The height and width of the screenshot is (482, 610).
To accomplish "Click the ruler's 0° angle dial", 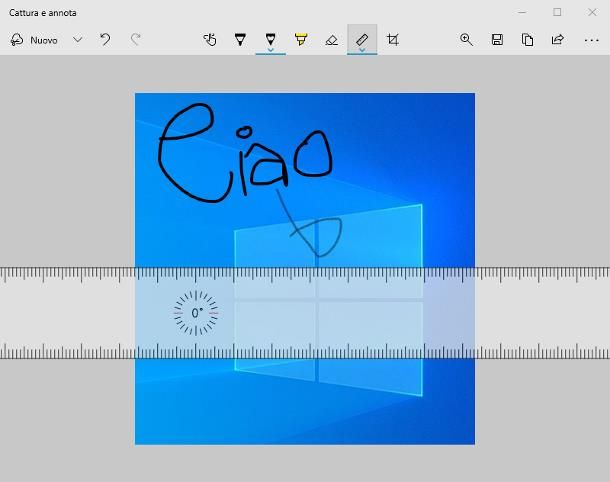I will click(x=196, y=313).
